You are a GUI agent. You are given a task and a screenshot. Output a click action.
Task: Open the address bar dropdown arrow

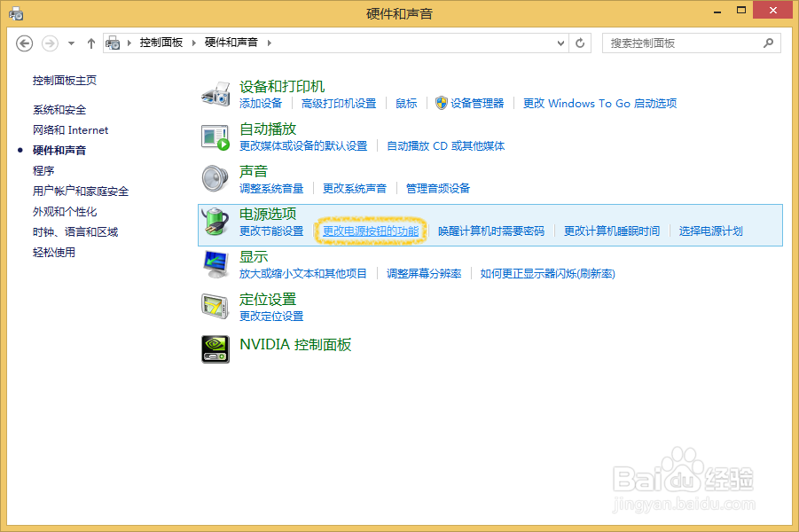pyautogui.click(x=560, y=43)
